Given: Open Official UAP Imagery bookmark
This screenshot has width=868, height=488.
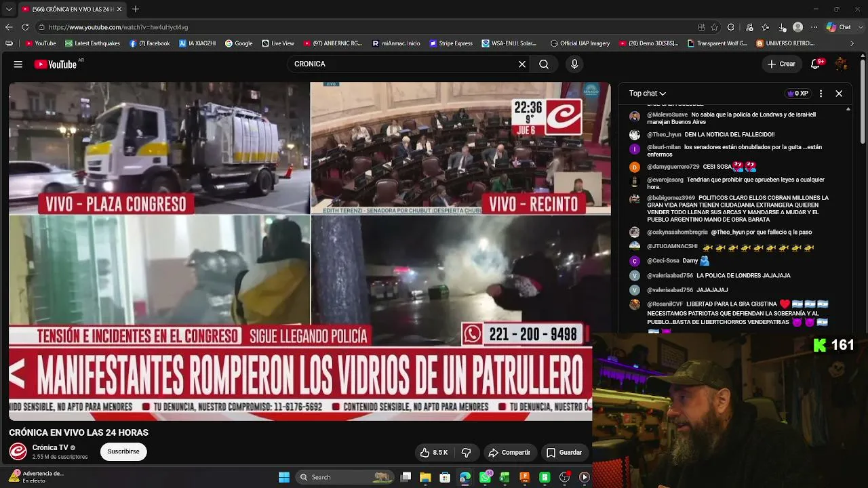Looking at the screenshot, I should coord(580,43).
